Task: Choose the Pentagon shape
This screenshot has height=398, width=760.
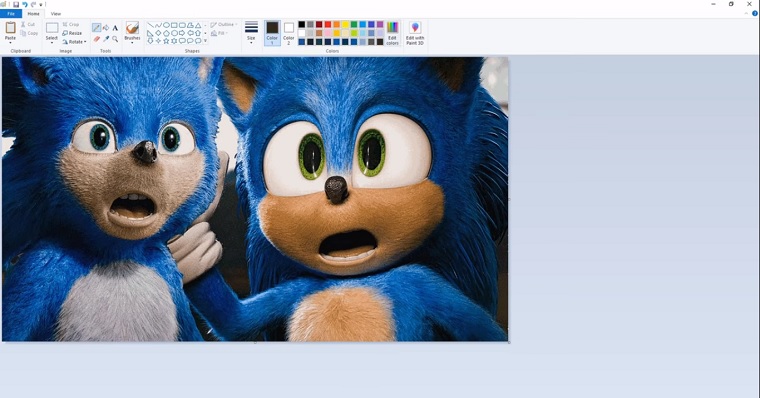Action: point(166,33)
